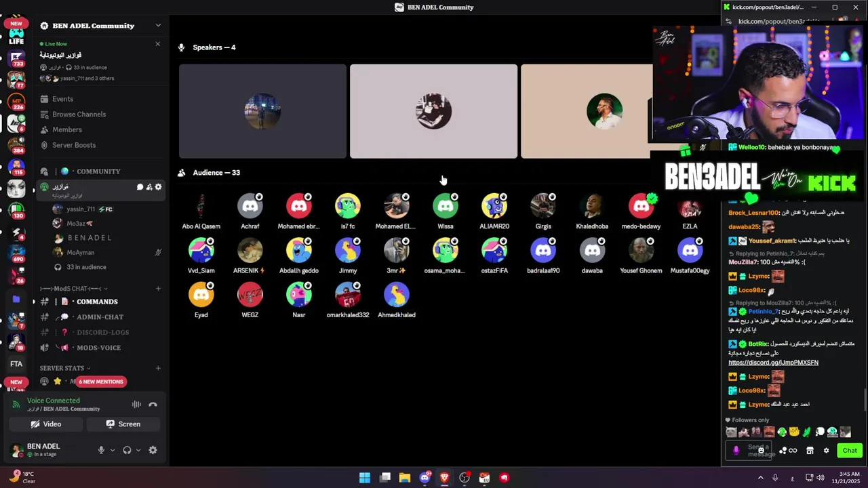Toggle noise suppression in the voice panel
The image size is (868, 488).
[136, 405]
